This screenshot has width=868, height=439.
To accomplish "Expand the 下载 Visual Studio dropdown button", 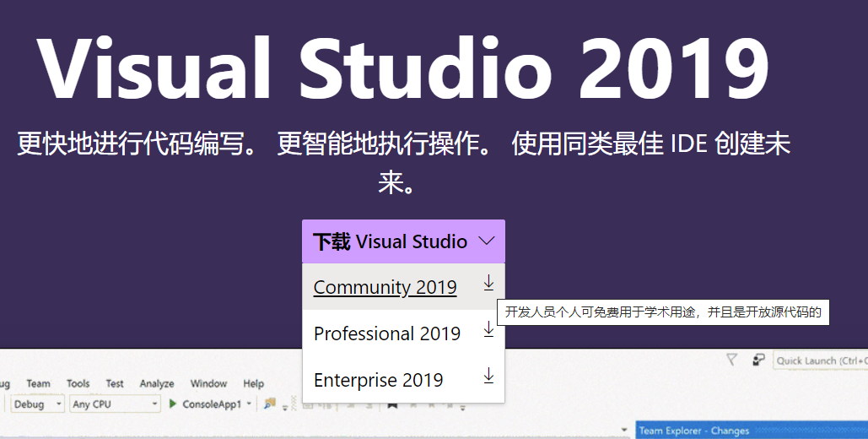I will point(403,241).
